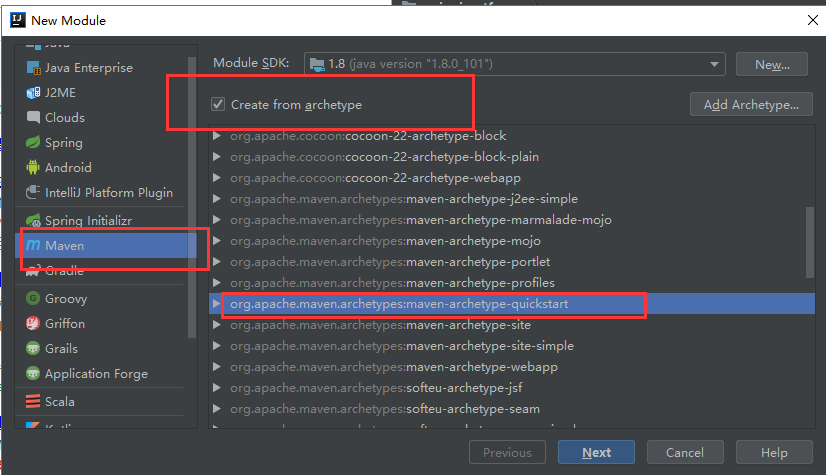This screenshot has height=475, width=826.
Task: Expand maven-archetype-webapp node
Action: click(217, 367)
